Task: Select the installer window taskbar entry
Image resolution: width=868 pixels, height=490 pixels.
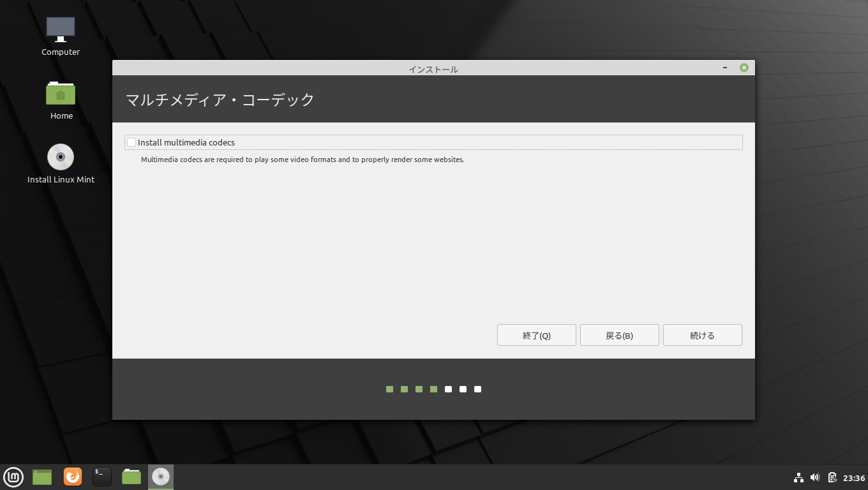Action: click(x=161, y=477)
